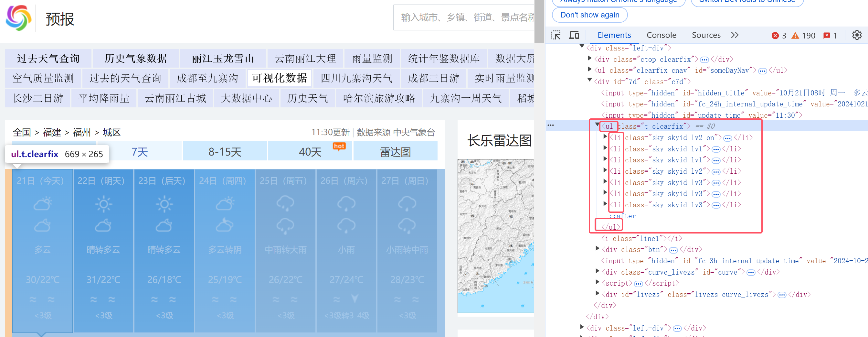Viewport: 868px width, 337px height.
Task: Expand ellipsis of div class btn
Action: [x=673, y=250]
